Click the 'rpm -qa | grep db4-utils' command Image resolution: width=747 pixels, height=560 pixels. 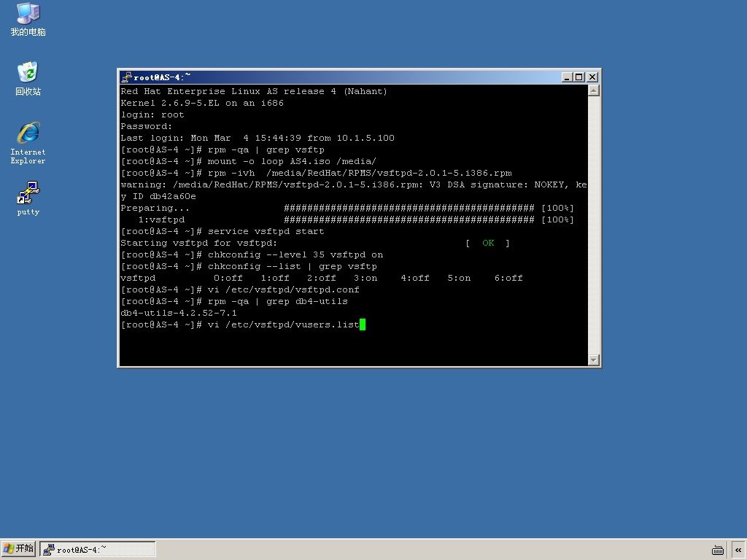click(278, 301)
